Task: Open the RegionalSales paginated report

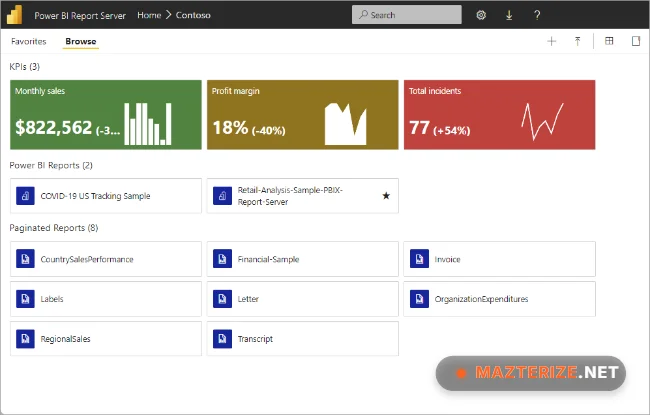Action: point(106,339)
